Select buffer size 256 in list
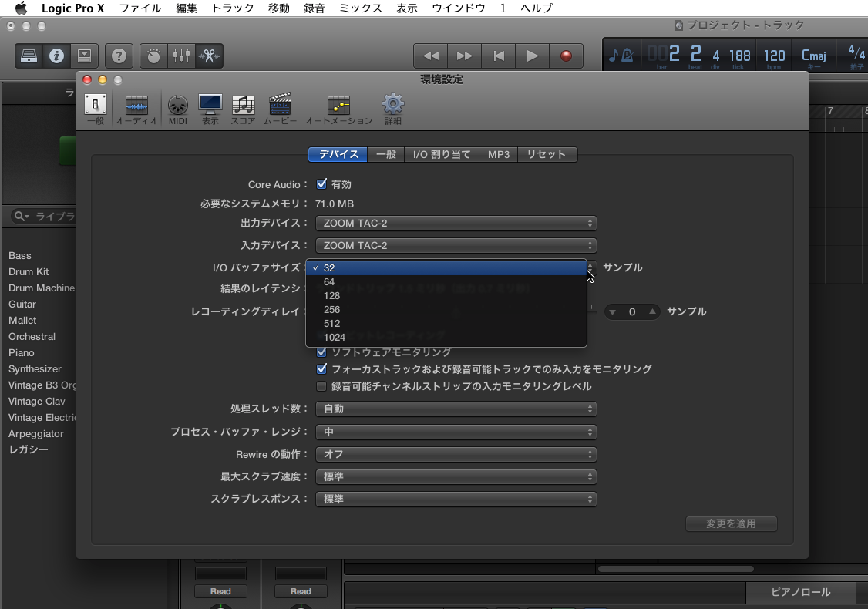This screenshot has width=868, height=609. pyautogui.click(x=446, y=309)
